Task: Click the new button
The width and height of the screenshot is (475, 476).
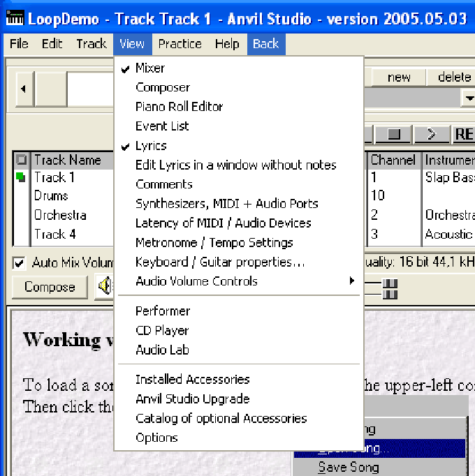Action: pyautogui.click(x=398, y=77)
